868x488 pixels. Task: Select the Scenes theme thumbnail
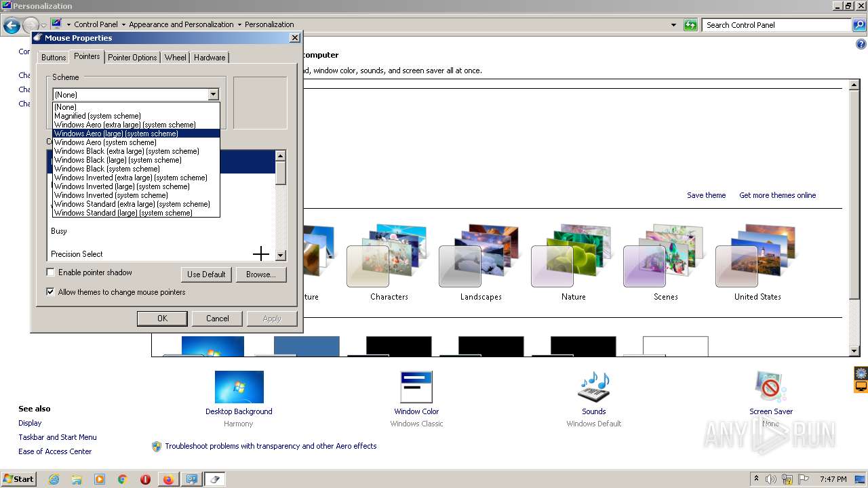(665, 256)
